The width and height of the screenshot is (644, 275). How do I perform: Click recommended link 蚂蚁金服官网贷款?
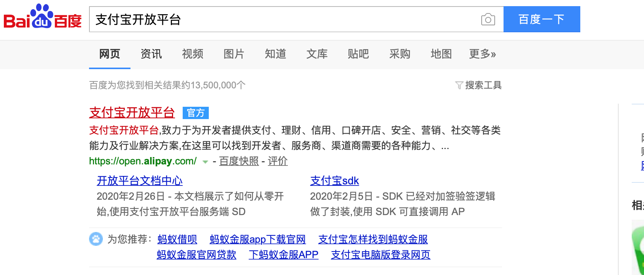coord(197,255)
